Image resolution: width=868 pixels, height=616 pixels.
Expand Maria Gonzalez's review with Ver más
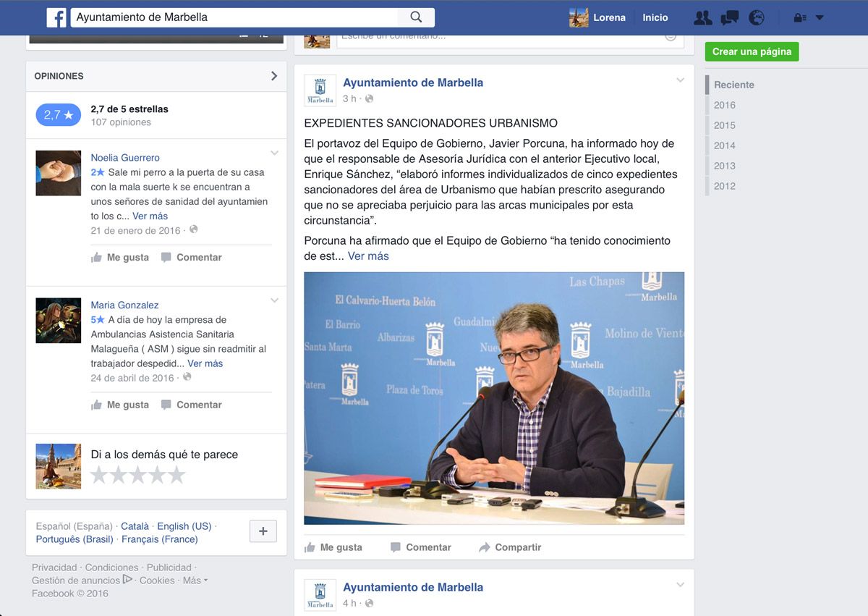point(205,363)
